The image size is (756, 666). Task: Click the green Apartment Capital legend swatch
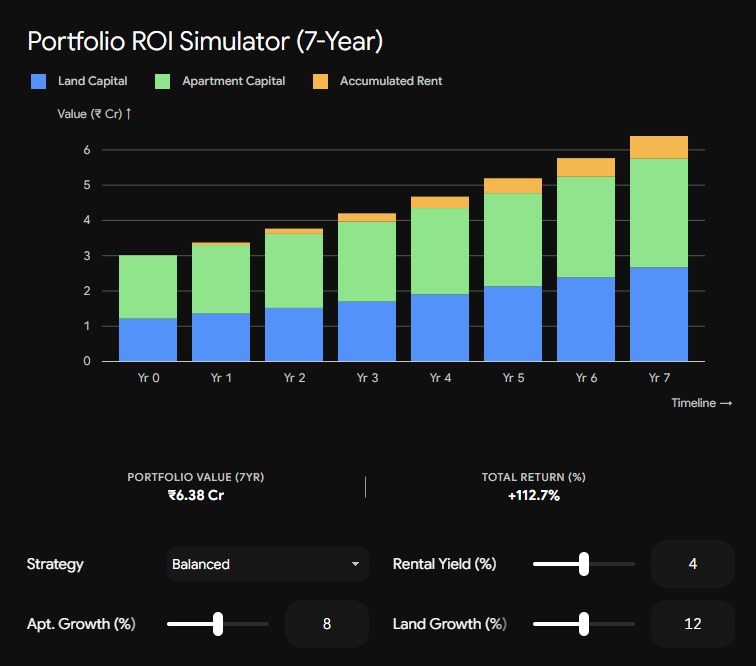162,82
